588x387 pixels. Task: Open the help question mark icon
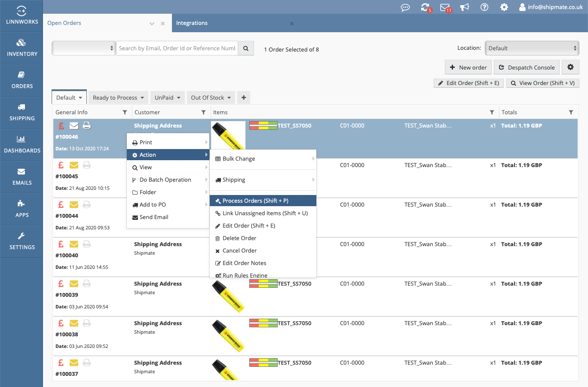(x=484, y=7)
